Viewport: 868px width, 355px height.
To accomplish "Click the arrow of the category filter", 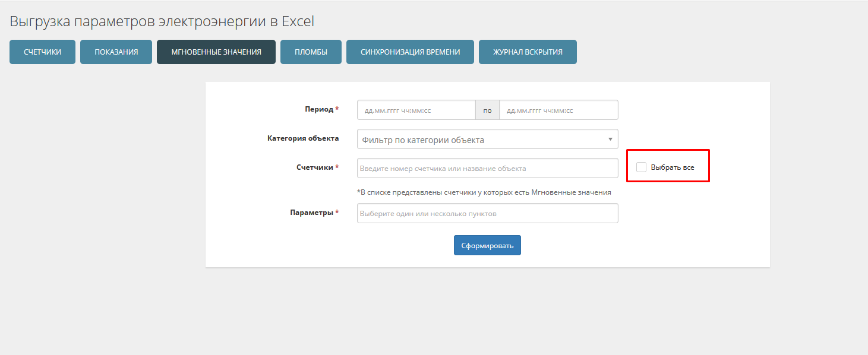I will coord(610,140).
